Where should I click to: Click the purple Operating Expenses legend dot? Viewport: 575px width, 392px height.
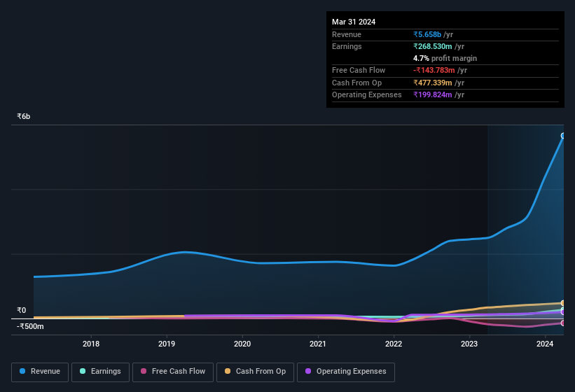click(308, 371)
